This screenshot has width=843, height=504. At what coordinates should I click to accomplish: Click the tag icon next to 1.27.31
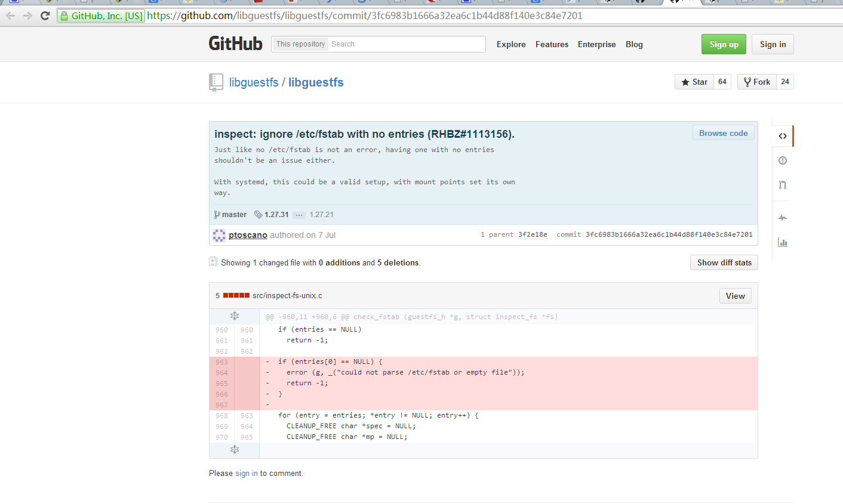(x=258, y=215)
